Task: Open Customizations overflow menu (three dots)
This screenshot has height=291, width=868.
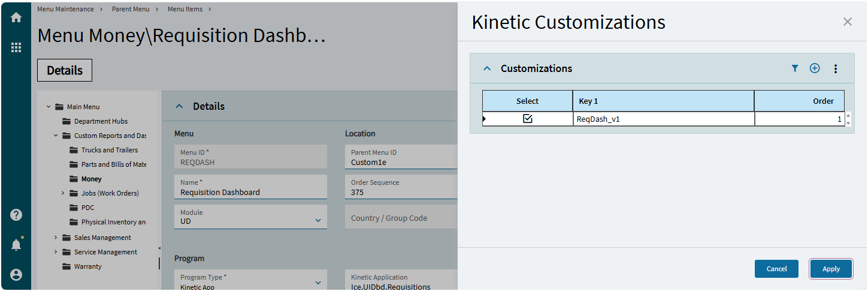Action: [x=836, y=68]
